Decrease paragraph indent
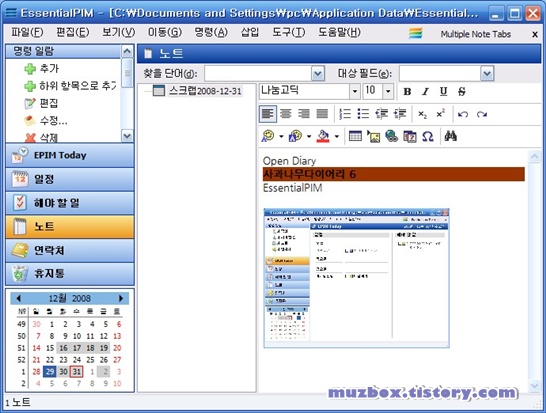 382,114
